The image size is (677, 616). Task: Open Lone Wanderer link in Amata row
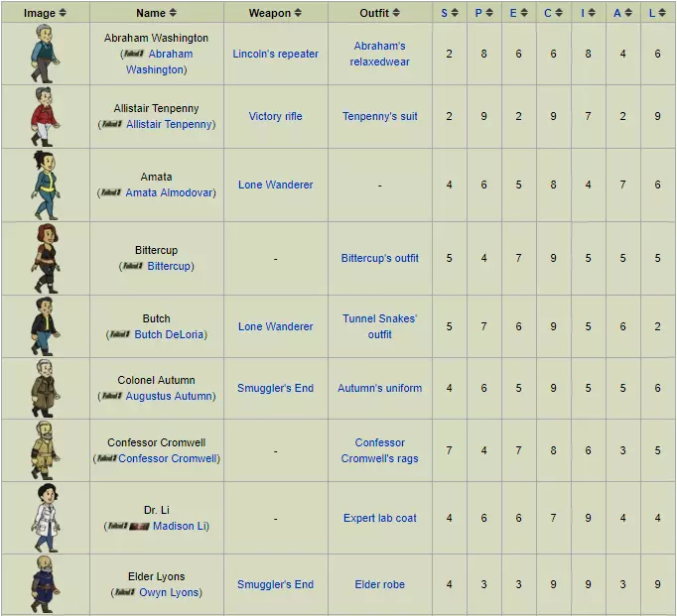[275, 185]
